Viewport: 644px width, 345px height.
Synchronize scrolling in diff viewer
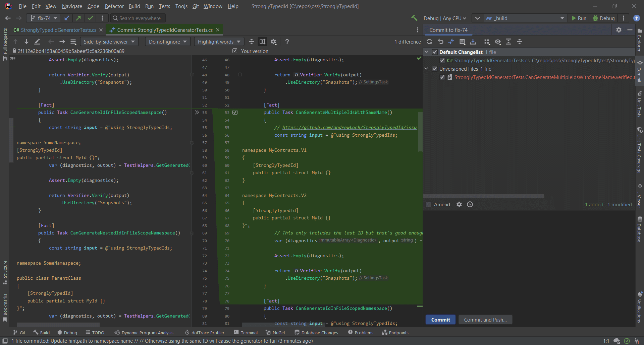pos(262,42)
